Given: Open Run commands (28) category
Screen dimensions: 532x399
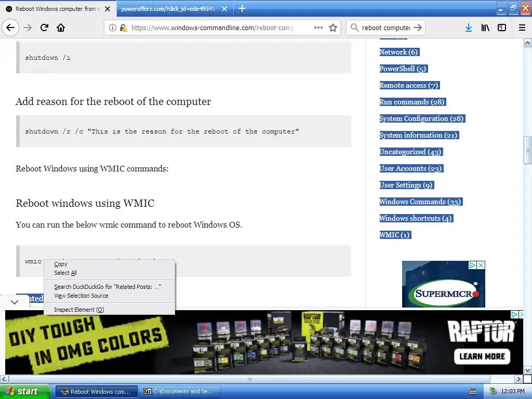Looking at the screenshot, I should (x=413, y=102).
